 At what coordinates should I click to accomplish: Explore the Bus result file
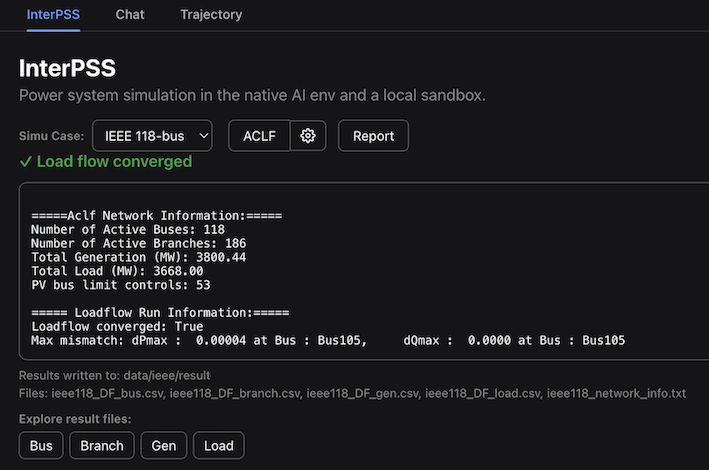click(41, 446)
